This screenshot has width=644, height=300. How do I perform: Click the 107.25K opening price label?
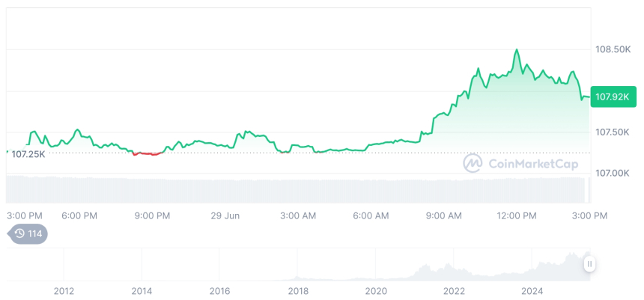point(29,154)
